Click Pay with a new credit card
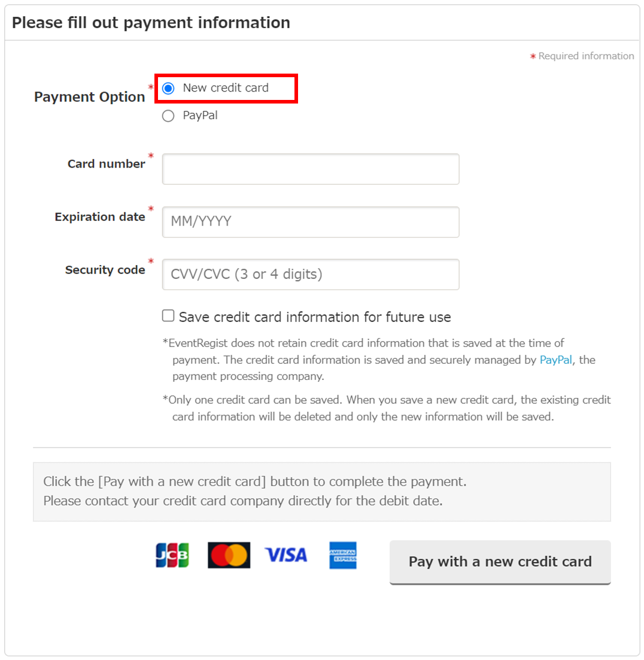The width and height of the screenshot is (644, 660). pyautogui.click(x=500, y=562)
